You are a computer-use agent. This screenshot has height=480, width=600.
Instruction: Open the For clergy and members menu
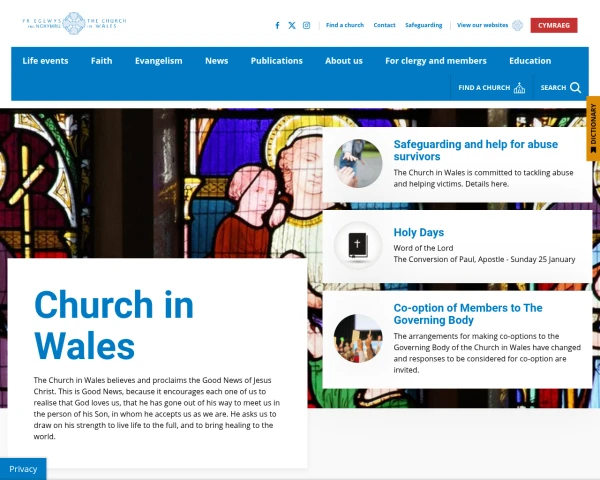pos(435,61)
